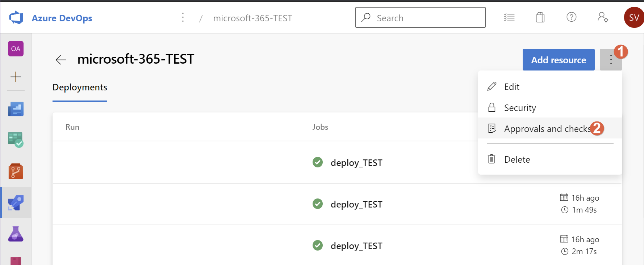This screenshot has height=265, width=644.
Task: Open Test Plans flask icon
Action: pos(16,234)
